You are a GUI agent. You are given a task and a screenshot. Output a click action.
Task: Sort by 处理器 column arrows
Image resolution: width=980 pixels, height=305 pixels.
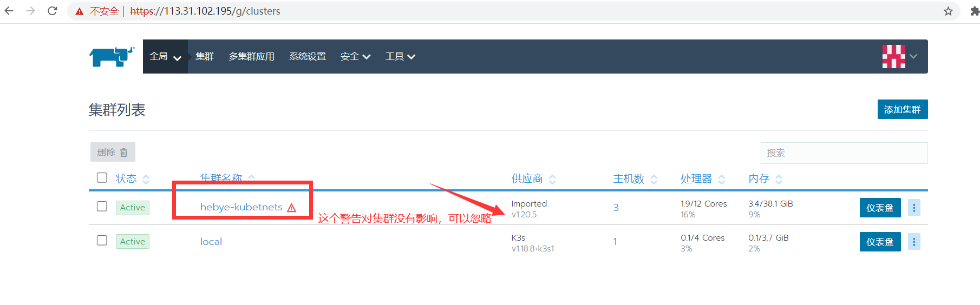722,179
